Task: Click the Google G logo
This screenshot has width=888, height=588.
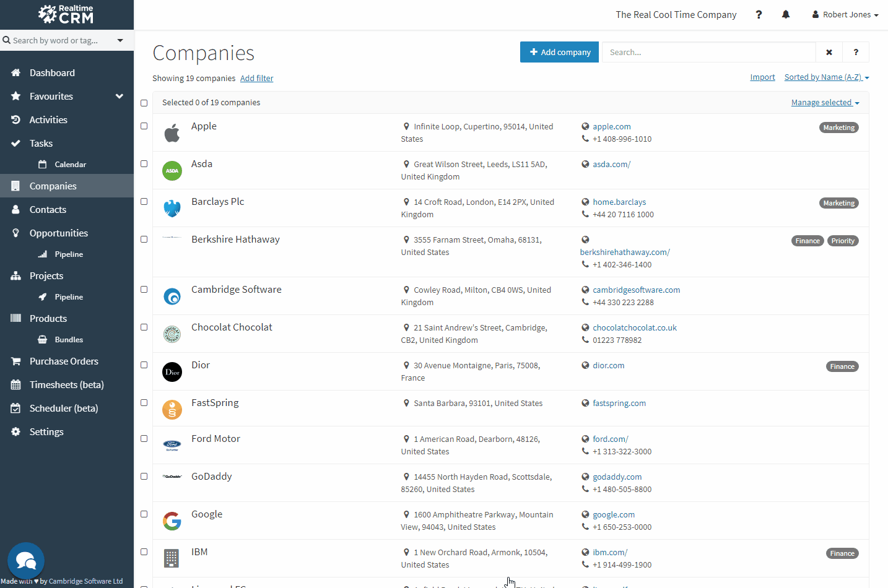Action: tap(172, 521)
